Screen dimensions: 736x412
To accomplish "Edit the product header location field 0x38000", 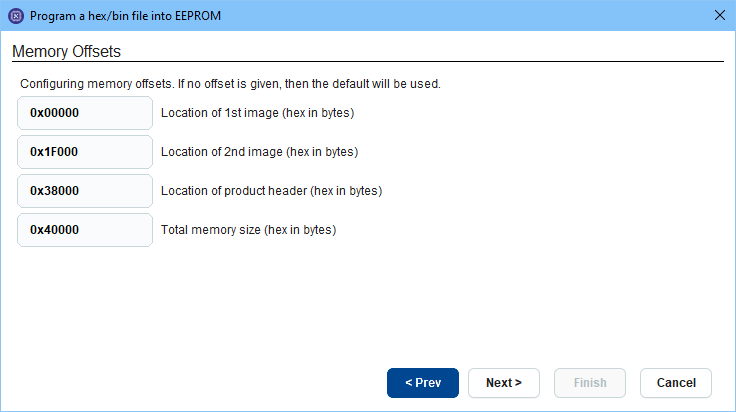I will (x=85, y=191).
